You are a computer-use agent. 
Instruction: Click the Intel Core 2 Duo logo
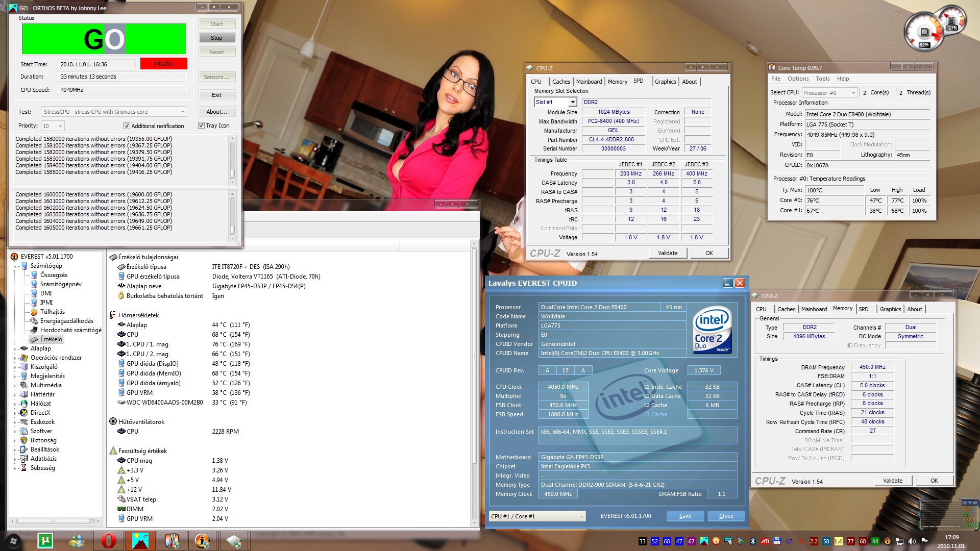click(713, 329)
